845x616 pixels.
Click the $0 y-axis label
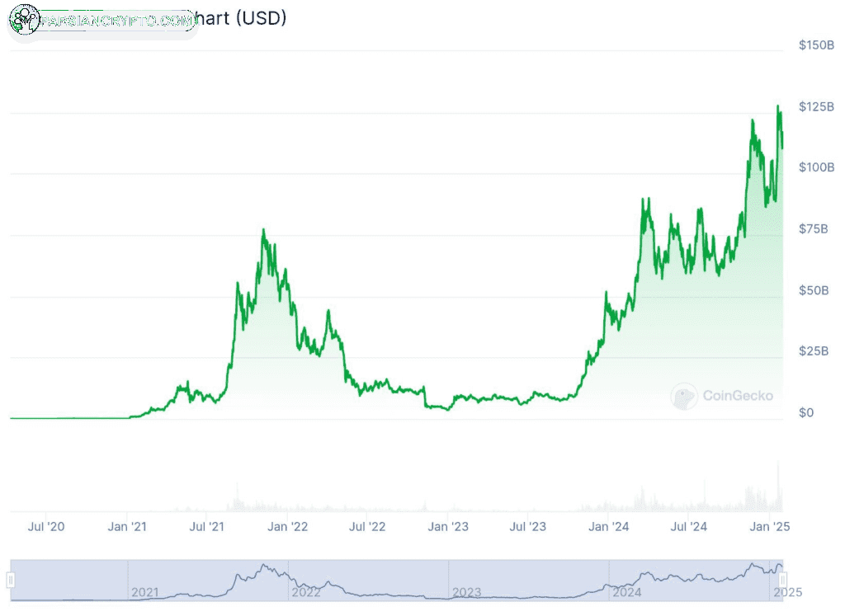click(x=806, y=412)
